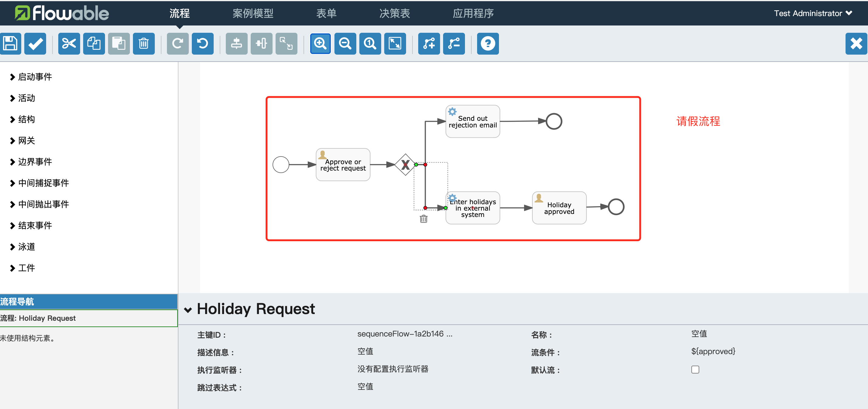Viewport: 868px width, 409px height.
Task: Click the trash icon below selected flow
Action: point(424,219)
